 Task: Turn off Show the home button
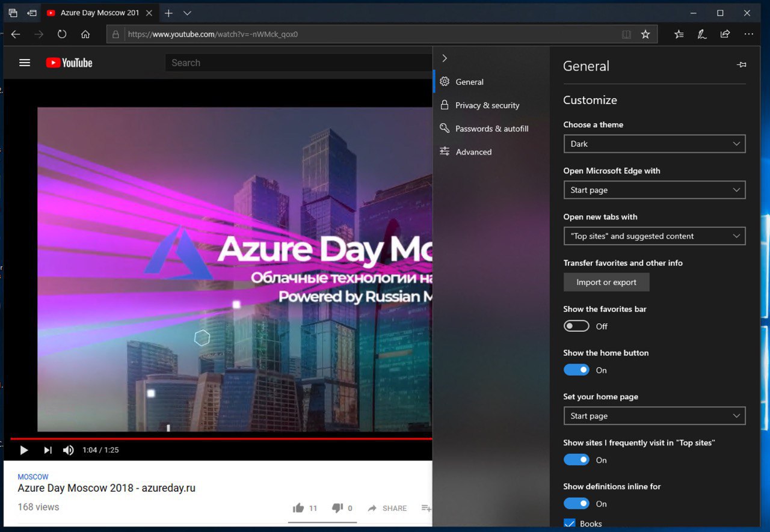click(x=576, y=370)
